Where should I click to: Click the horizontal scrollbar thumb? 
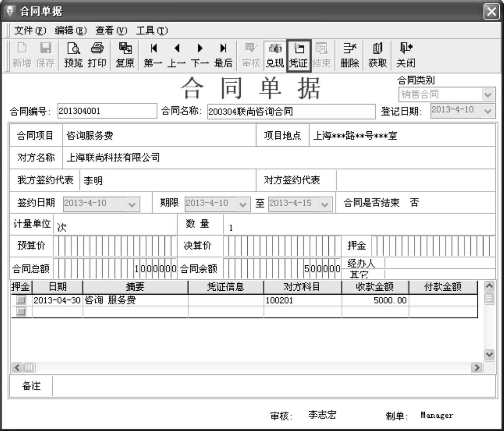(30, 367)
